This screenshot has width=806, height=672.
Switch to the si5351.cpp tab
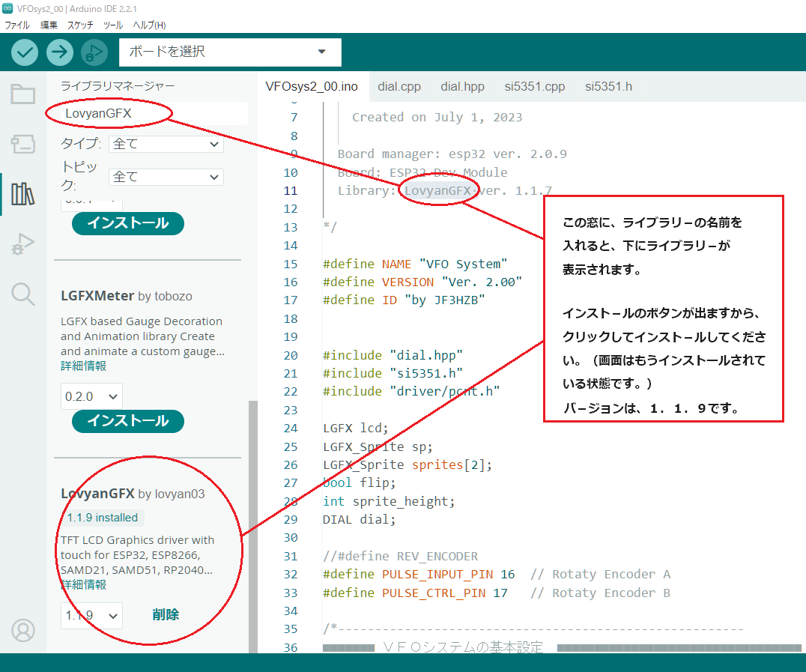tap(535, 86)
